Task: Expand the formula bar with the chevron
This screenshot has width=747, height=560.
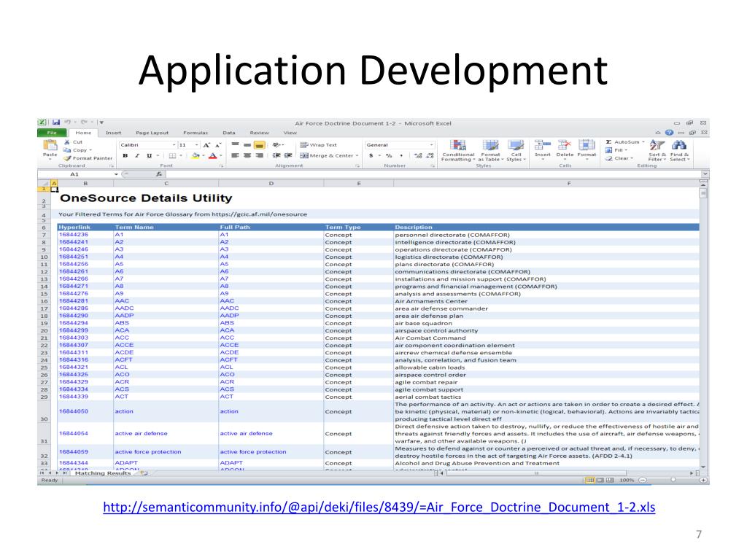Action: click(x=705, y=174)
